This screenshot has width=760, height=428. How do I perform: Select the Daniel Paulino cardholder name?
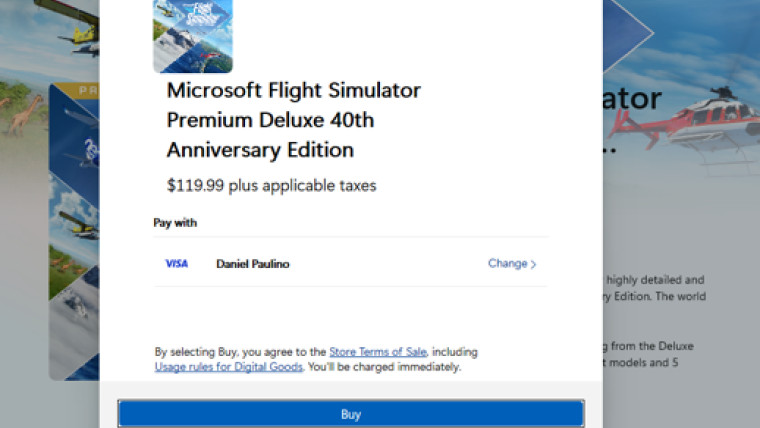(252, 264)
